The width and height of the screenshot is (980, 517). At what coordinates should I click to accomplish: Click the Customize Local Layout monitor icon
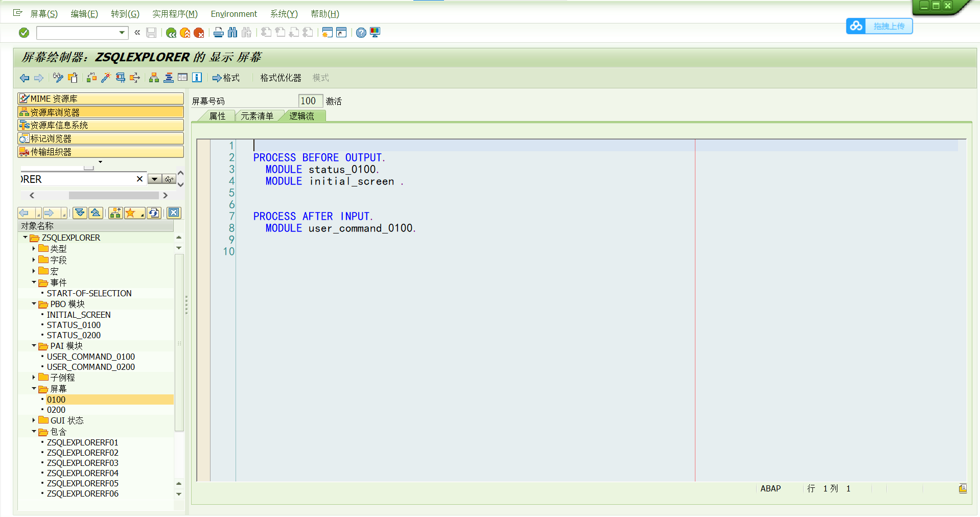375,33
